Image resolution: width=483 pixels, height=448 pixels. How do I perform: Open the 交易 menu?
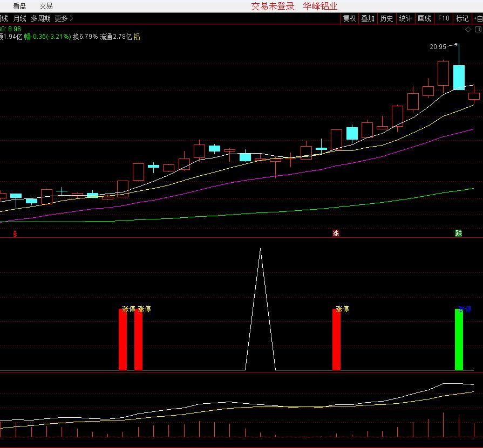[46, 6]
